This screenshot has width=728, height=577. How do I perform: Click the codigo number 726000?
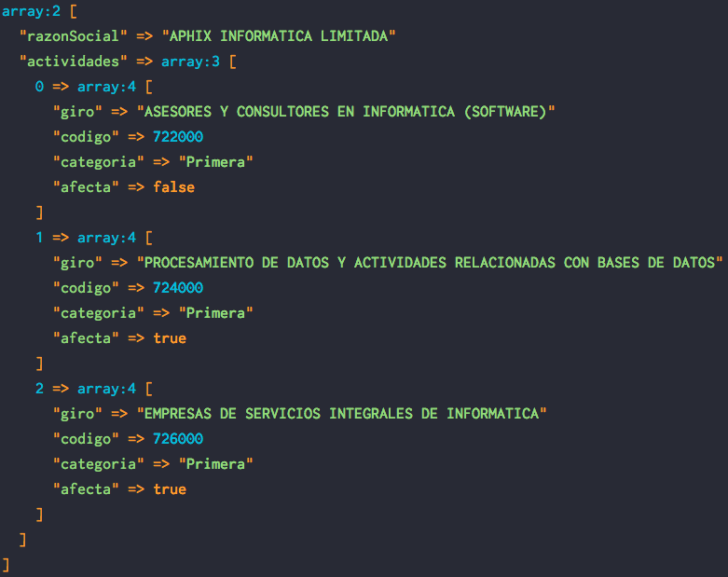178,439
